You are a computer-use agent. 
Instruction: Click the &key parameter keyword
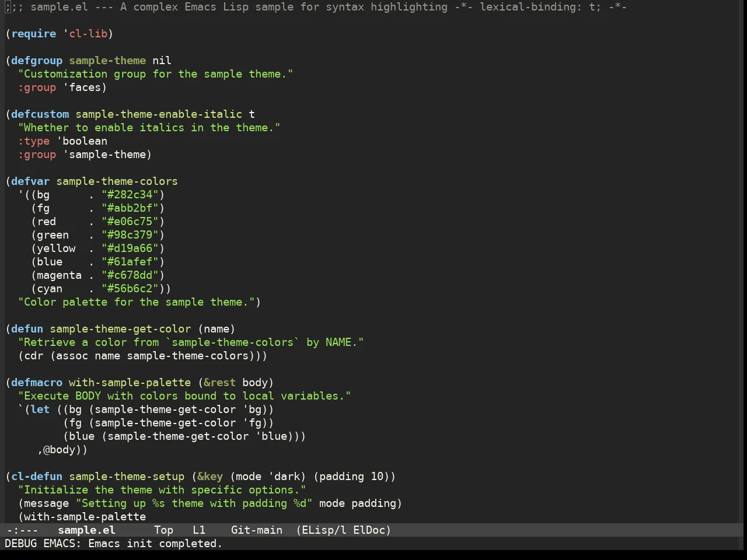(210, 477)
